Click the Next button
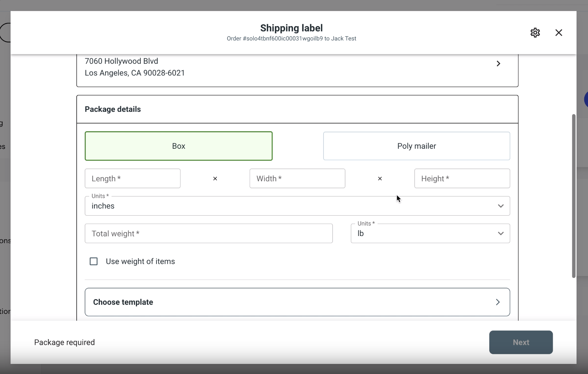This screenshot has width=588, height=374. (x=521, y=342)
